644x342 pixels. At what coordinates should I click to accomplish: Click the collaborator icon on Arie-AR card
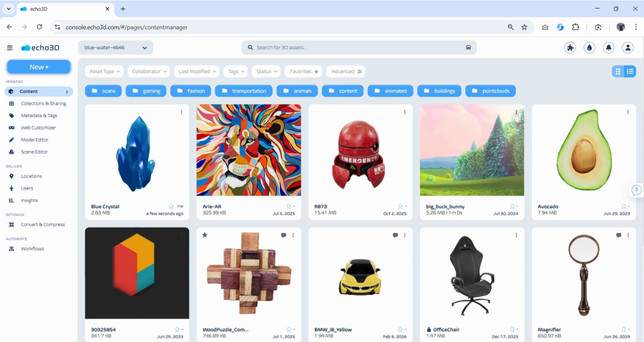coord(289,207)
